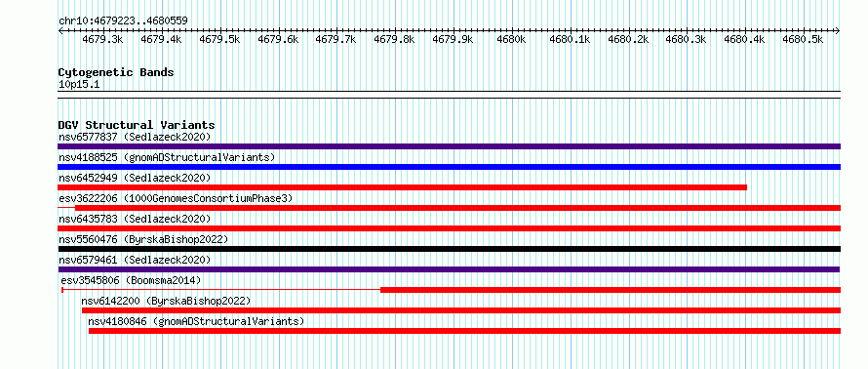This screenshot has width=868, height=369.
Task: Open the nsv6452949 (Sedlazeck2020) label
Action: [x=135, y=178]
